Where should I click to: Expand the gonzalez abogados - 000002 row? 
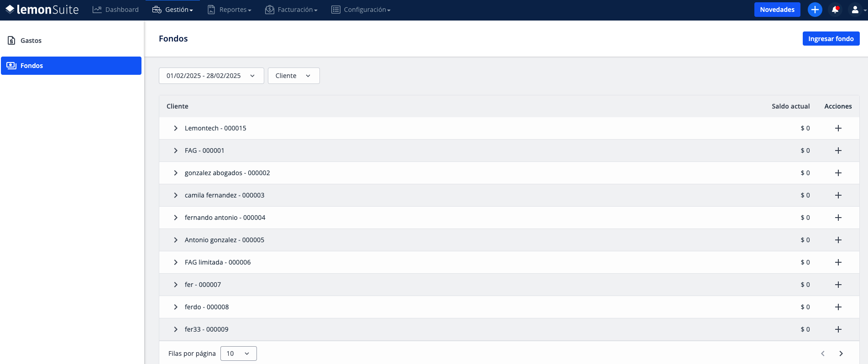pos(176,173)
